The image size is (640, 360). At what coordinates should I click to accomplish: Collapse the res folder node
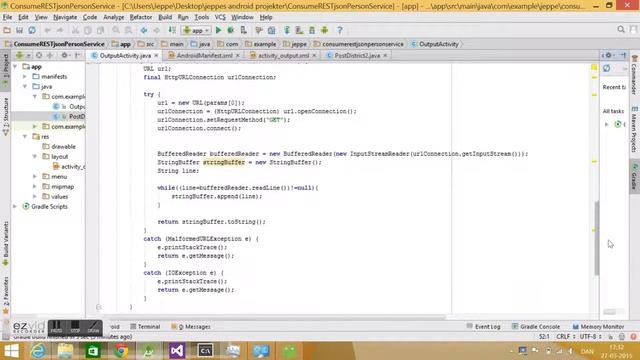(25, 136)
